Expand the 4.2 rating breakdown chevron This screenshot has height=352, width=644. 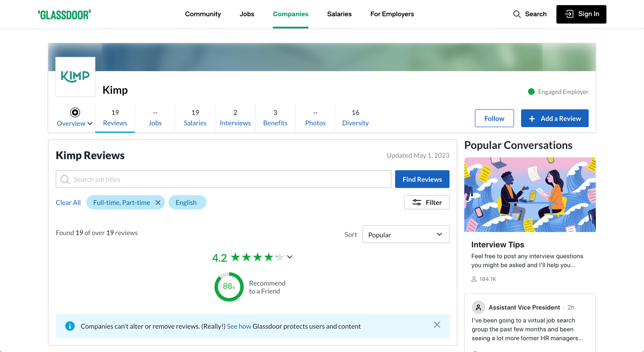(290, 257)
